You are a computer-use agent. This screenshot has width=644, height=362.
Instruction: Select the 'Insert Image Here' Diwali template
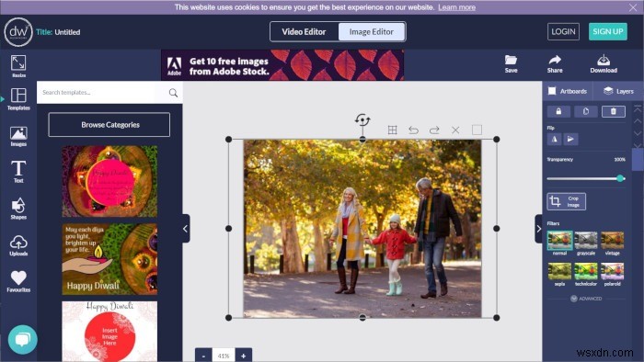click(x=109, y=332)
